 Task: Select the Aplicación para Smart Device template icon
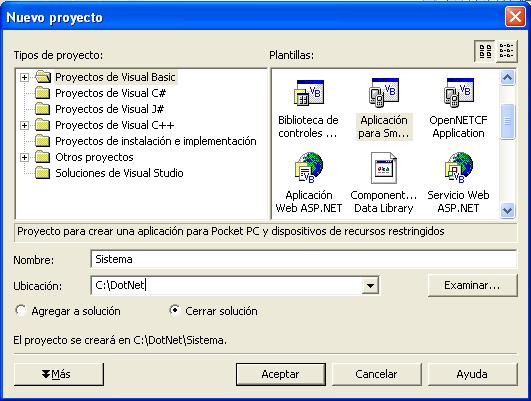click(384, 92)
